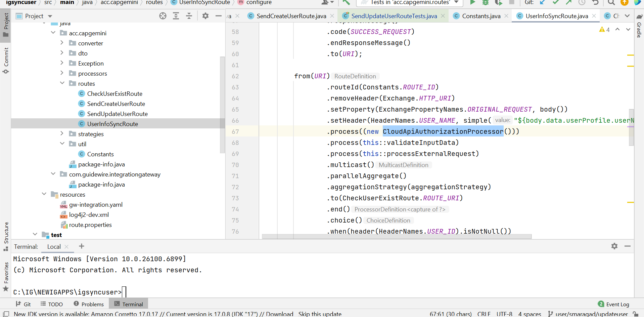The image size is (644, 317).
Task: Switch to the Constants.java editor tab
Action: [x=481, y=16]
